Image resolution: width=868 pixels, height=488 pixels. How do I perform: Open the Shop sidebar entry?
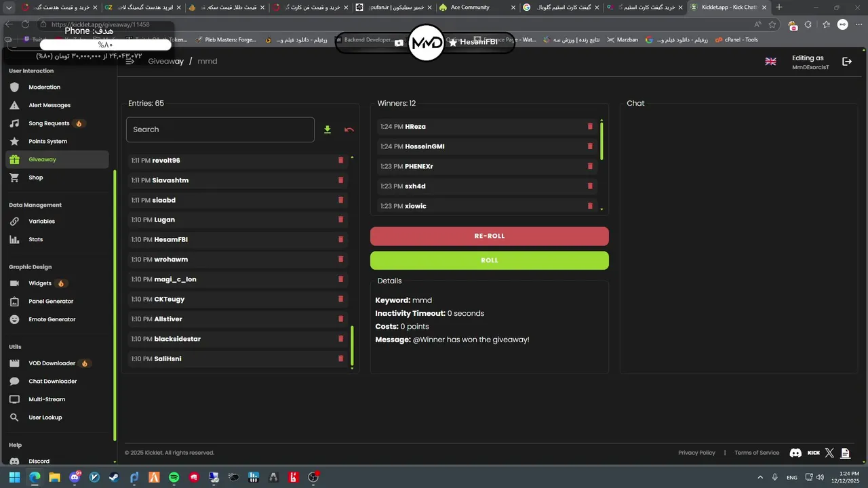tap(57, 178)
